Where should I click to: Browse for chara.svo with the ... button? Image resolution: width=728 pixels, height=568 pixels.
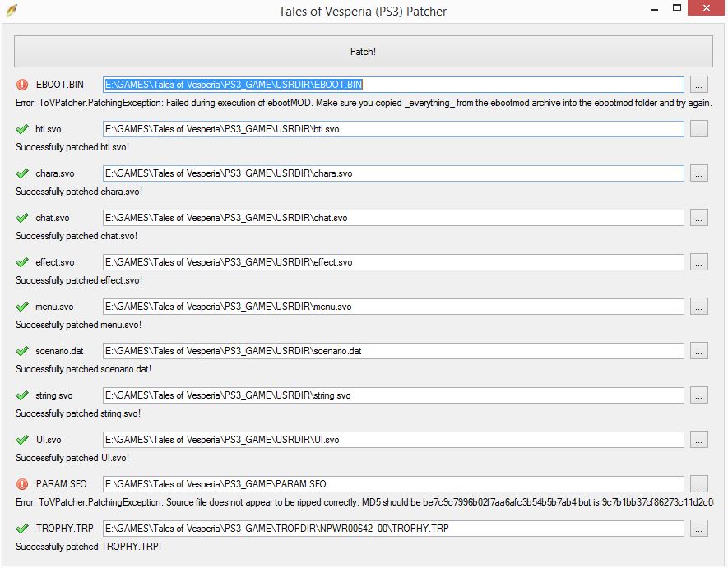point(698,173)
